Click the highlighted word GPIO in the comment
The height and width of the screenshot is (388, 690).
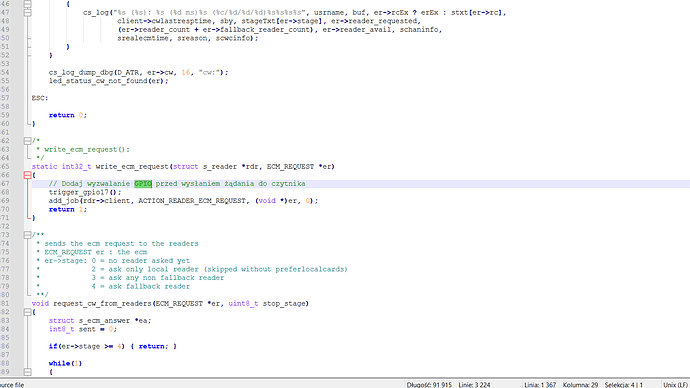point(143,183)
